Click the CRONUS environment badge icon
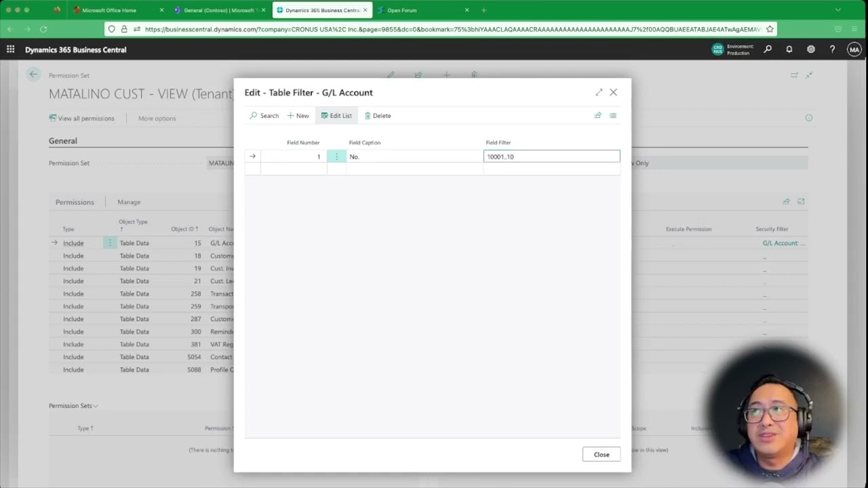The width and height of the screenshot is (868, 488). point(717,49)
